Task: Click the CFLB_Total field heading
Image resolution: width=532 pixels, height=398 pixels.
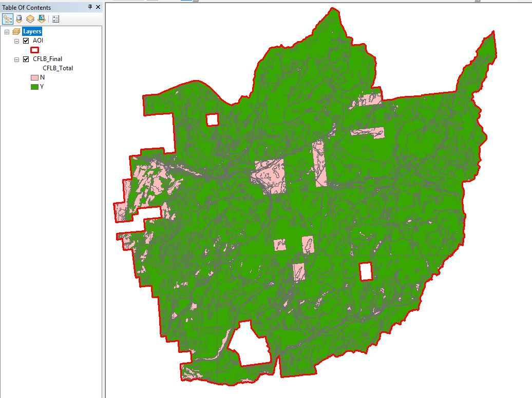Action: coord(58,68)
